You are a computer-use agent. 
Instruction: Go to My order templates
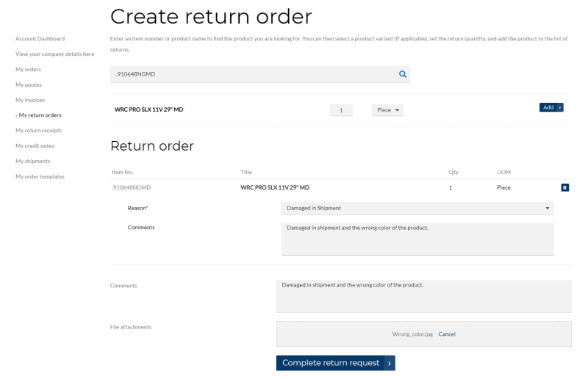pyautogui.click(x=40, y=176)
